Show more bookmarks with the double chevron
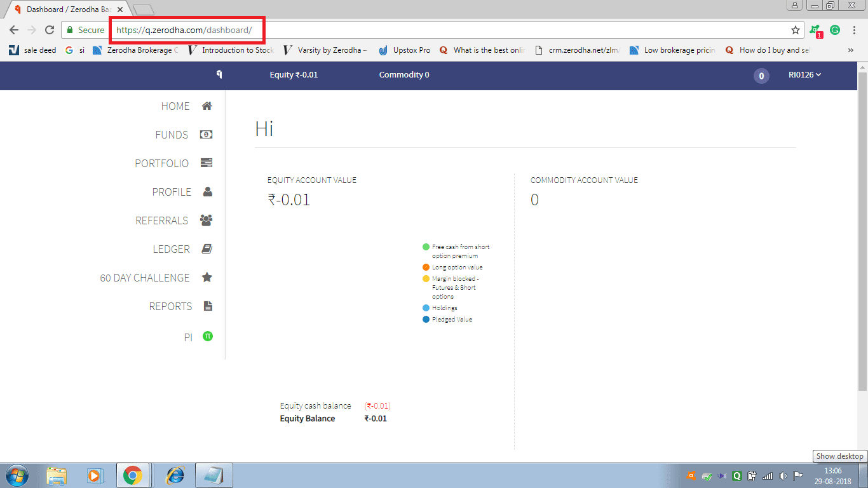Viewport: 868px width, 488px height. click(851, 50)
